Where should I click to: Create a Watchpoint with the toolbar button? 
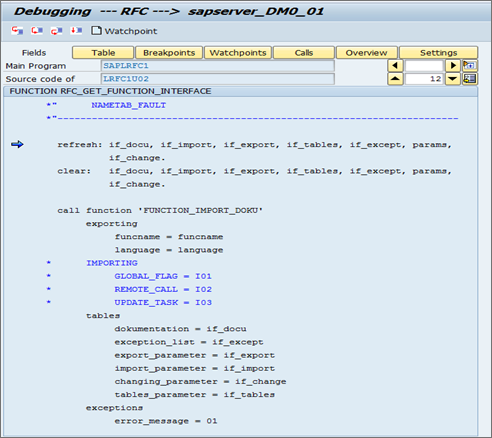[124, 31]
